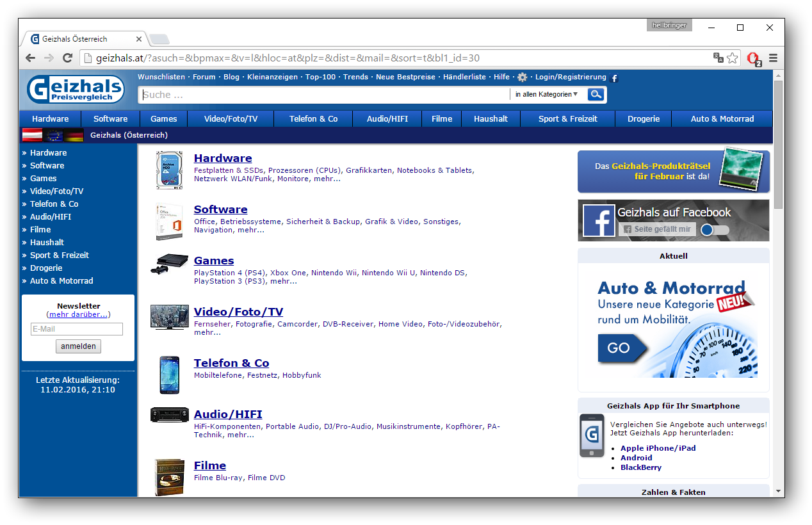Open the Haushalt tab in the top navigation
Screen dimensions: 812x525
tap(491, 118)
